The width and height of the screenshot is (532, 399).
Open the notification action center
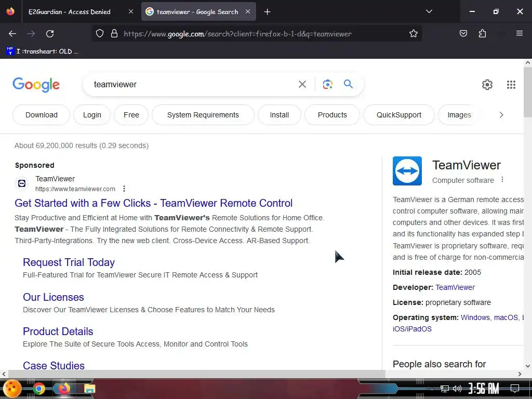(515, 388)
